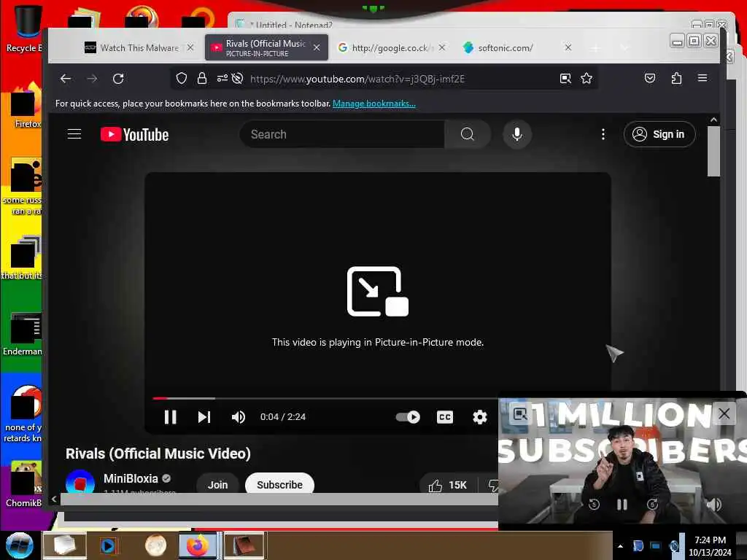Viewport: 747px width, 560px height.
Task: Click the magnifier search button on YouTube
Action: 468,134
